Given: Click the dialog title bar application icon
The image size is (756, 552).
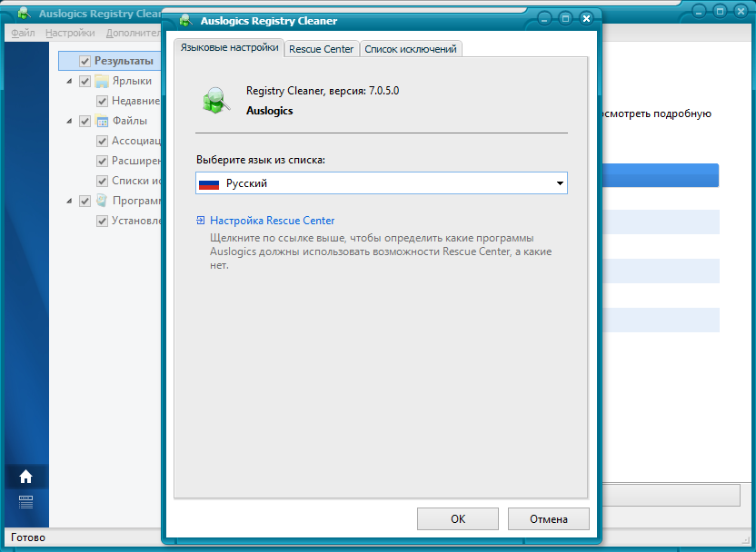Looking at the screenshot, I should coord(186,21).
